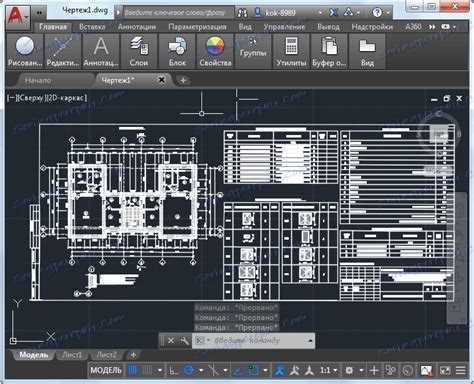The width and height of the screenshot is (474, 384).
Task: Open the status bar customization hamburger menu
Action: (460, 370)
